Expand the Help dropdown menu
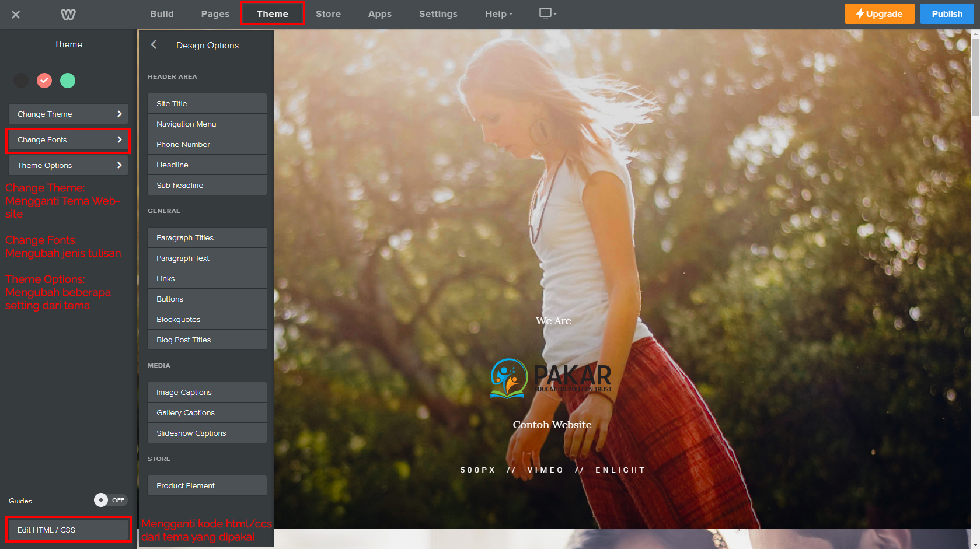Image resolution: width=980 pixels, height=549 pixels. coord(498,14)
